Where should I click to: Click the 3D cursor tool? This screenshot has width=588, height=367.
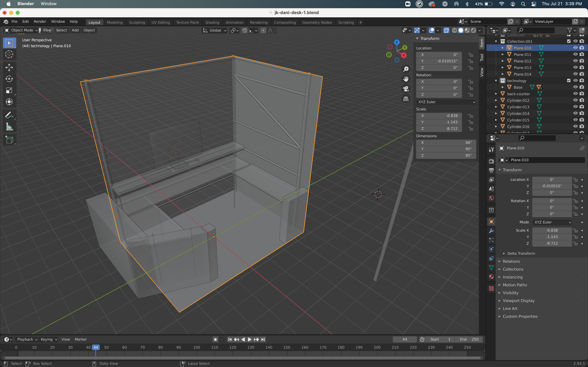(x=9, y=54)
